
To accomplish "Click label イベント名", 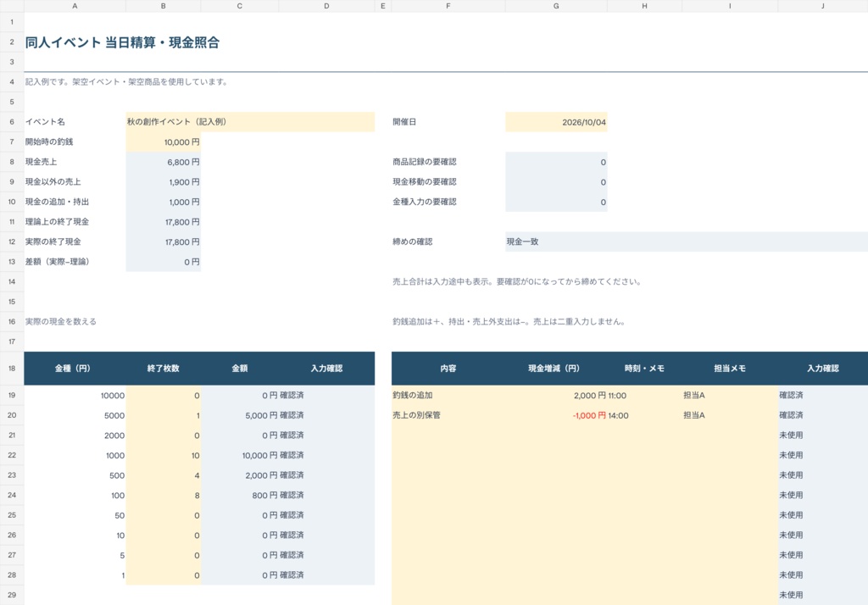I will 45,122.
